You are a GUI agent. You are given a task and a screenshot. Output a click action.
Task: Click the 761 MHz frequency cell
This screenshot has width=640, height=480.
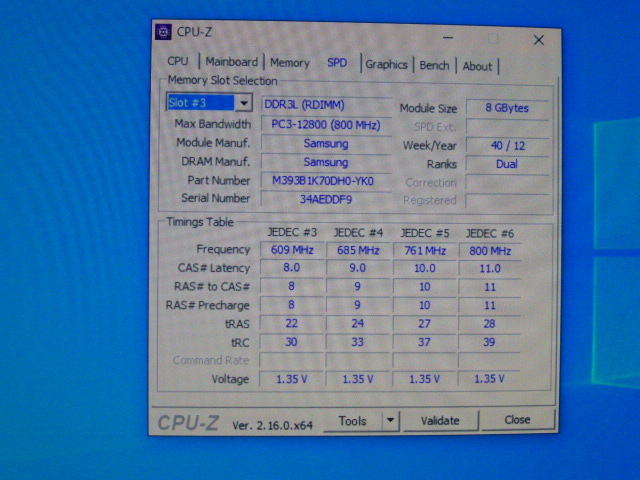(424, 251)
